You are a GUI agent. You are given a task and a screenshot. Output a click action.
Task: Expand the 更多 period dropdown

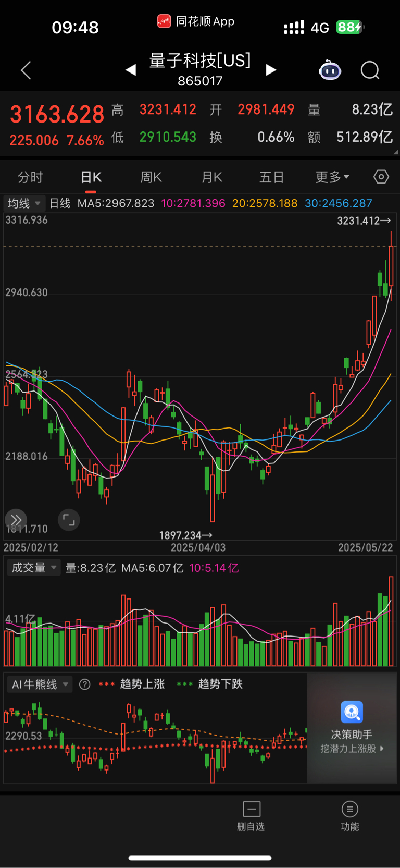click(x=332, y=177)
